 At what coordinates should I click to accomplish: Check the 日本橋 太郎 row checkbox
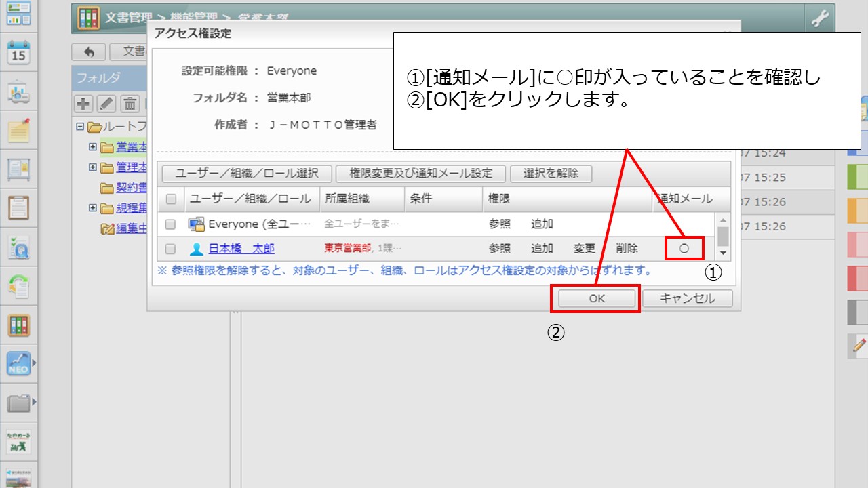click(171, 249)
